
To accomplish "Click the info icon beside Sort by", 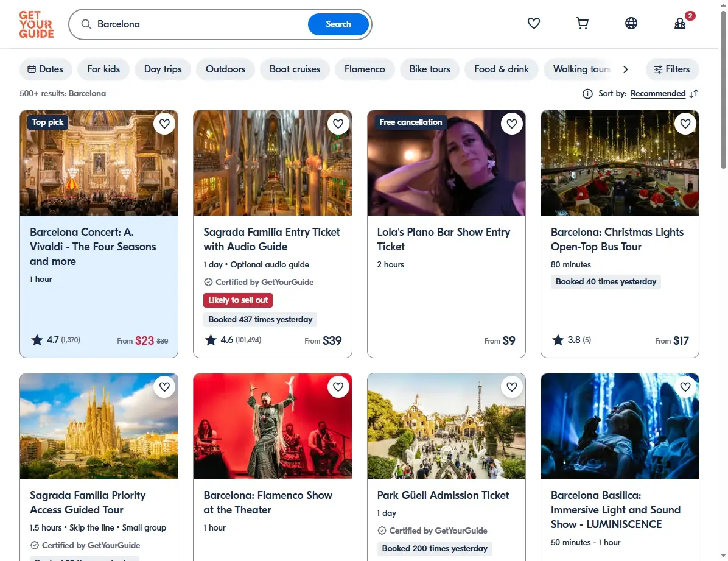I will [587, 94].
